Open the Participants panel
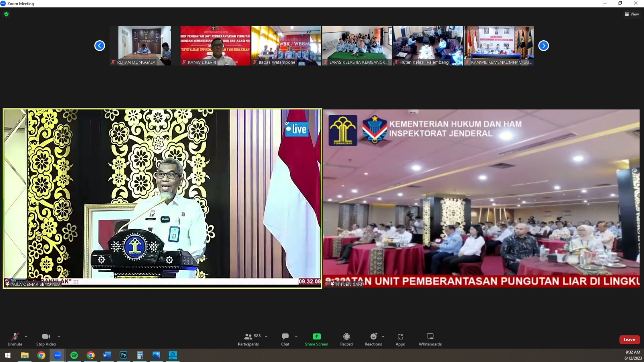 [x=248, y=339]
